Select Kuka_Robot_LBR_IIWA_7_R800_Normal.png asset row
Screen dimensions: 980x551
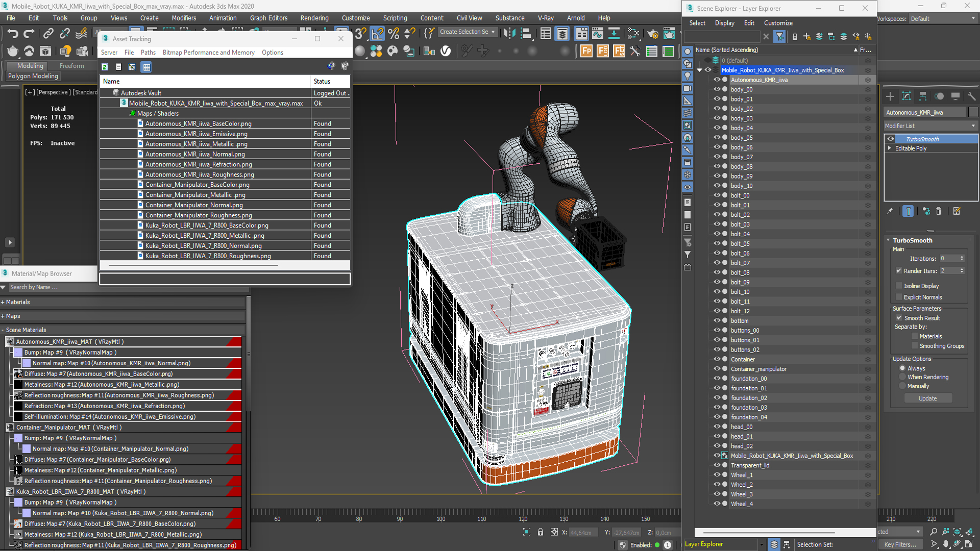coord(225,246)
